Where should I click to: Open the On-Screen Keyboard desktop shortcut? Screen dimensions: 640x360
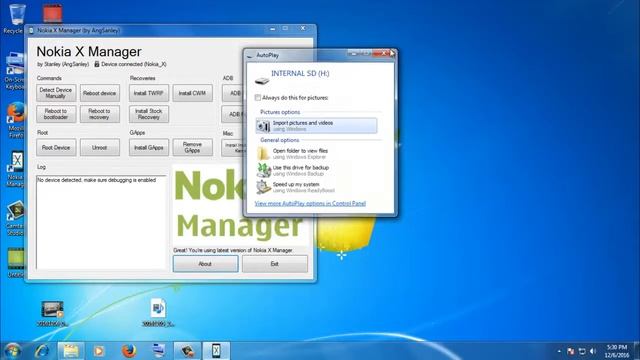coord(16,71)
